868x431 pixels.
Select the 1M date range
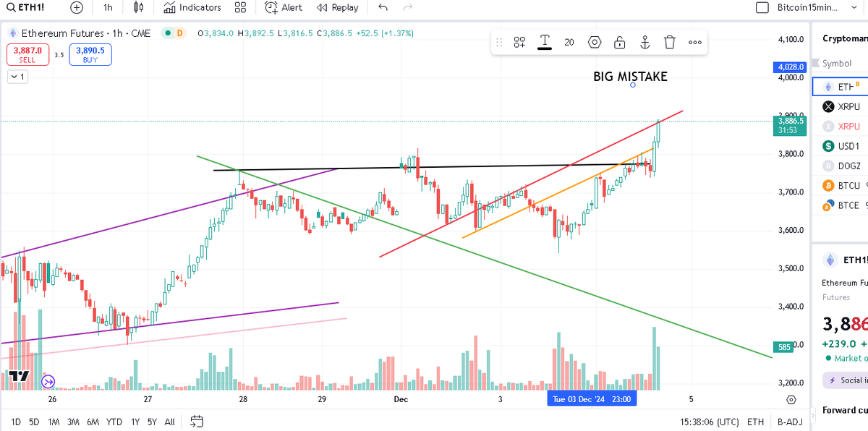(54, 422)
